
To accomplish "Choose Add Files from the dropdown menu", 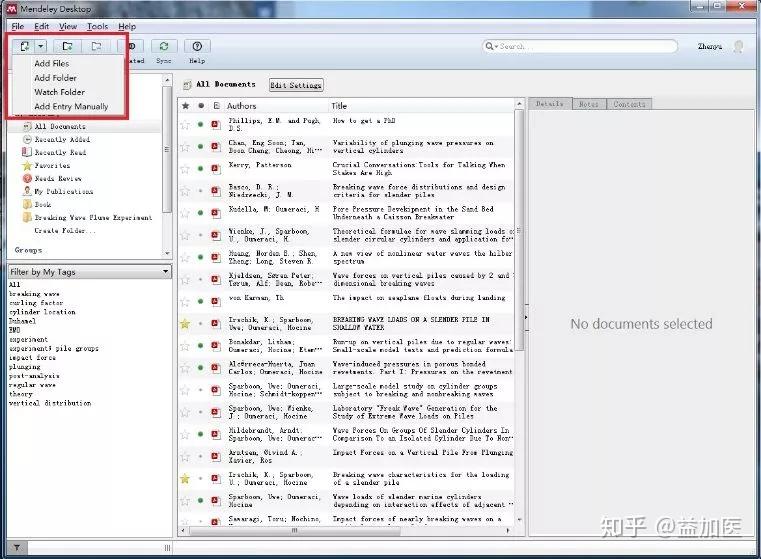I will (x=52, y=63).
